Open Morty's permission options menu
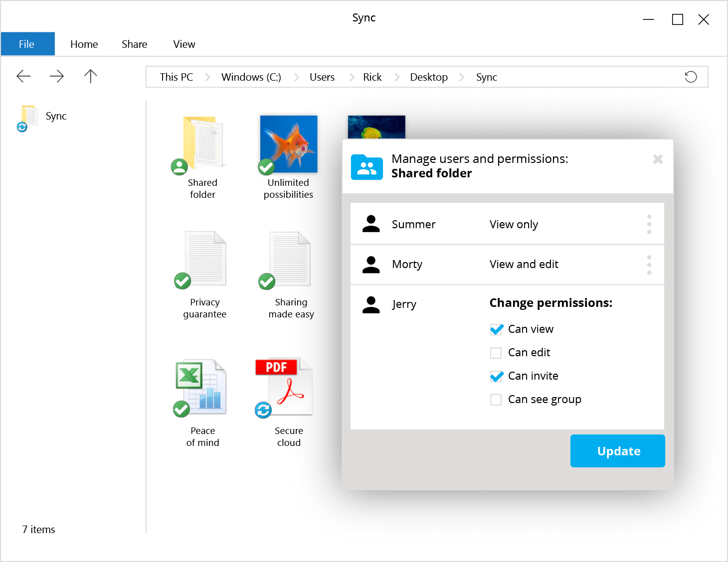Image resolution: width=728 pixels, height=562 pixels. (x=649, y=265)
